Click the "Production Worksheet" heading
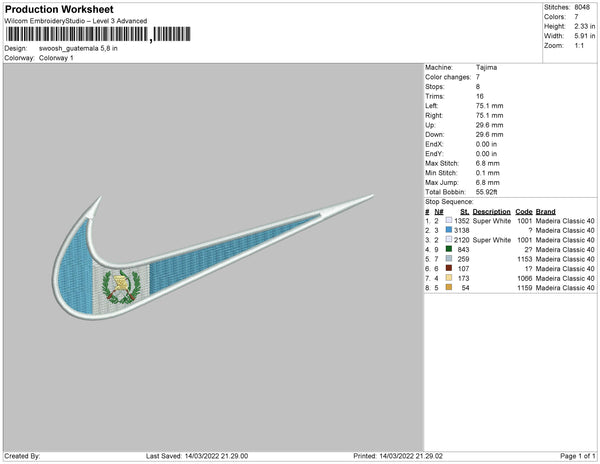The width and height of the screenshot is (600, 464). [x=59, y=9]
